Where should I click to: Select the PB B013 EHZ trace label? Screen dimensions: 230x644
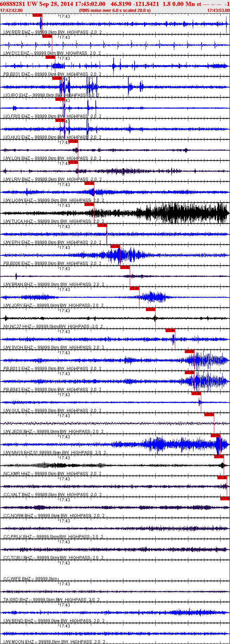52,369
